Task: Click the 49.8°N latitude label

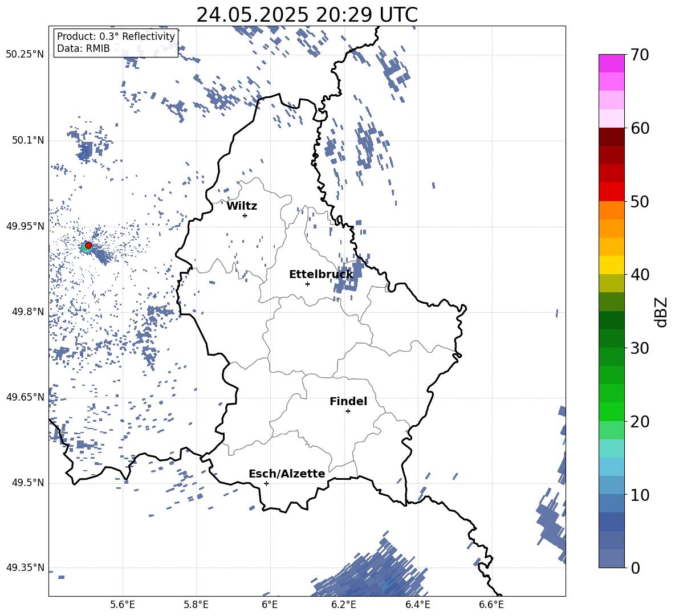Action: pyautogui.click(x=28, y=312)
